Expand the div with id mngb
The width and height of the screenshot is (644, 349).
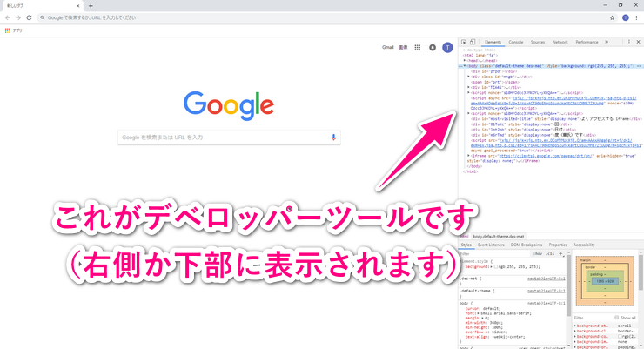(468, 77)
